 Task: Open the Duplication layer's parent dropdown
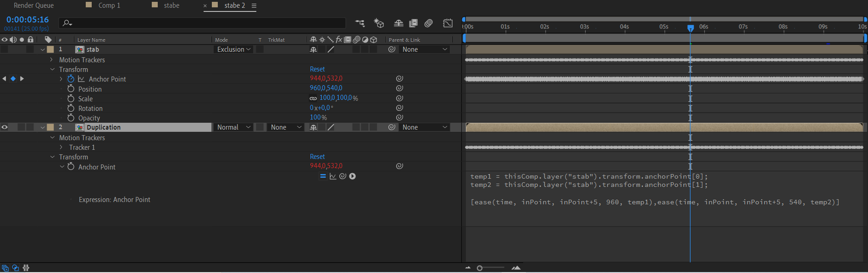[425, 127]
